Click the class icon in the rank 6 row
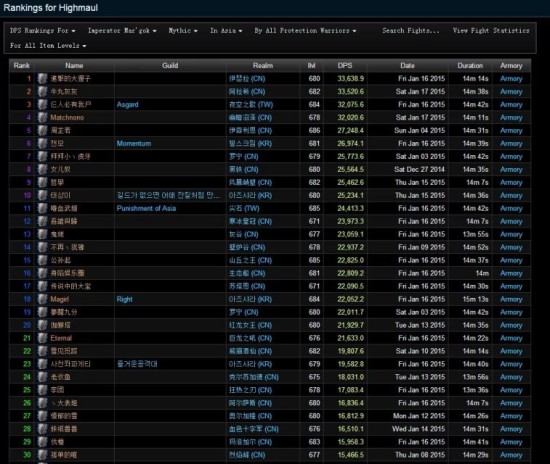Screen dimensions: 550x464 (x=42, y=143)
